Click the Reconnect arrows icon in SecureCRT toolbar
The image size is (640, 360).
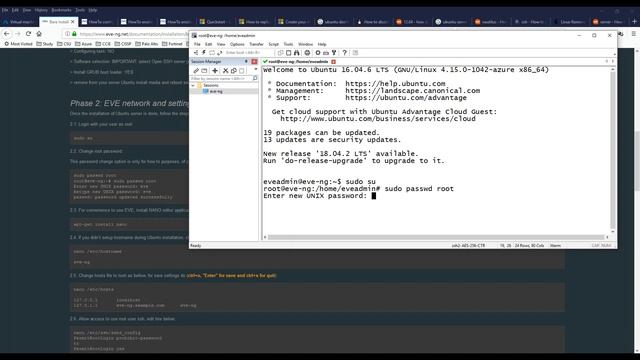pos(220,53)
